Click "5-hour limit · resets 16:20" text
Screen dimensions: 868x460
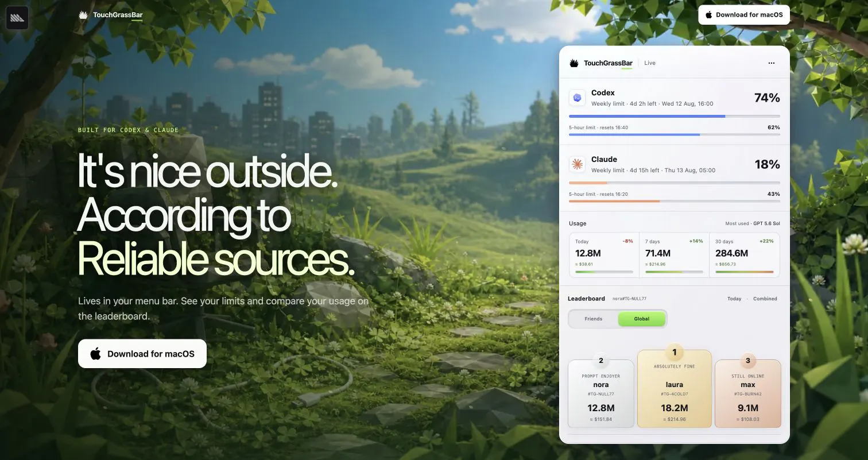(x=598, y=194)
